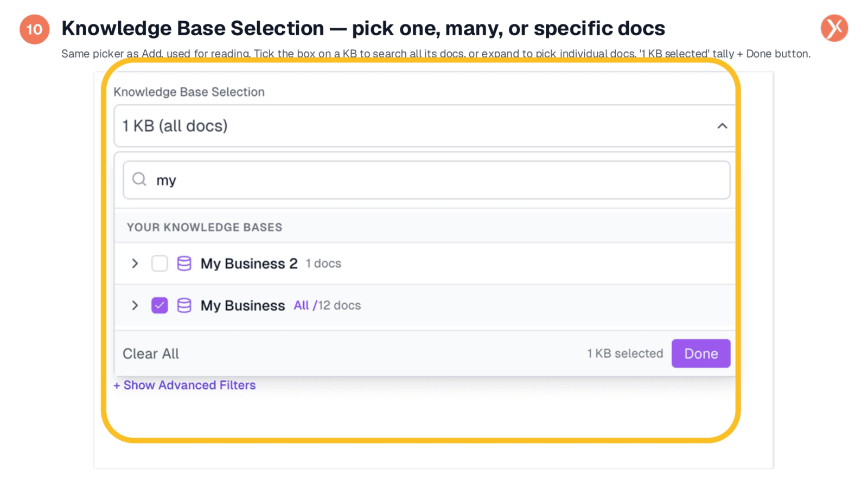
Task: Click the 'YOUR KNOWLEDGE BASES' section header
Action: click(x=205, y=227)
